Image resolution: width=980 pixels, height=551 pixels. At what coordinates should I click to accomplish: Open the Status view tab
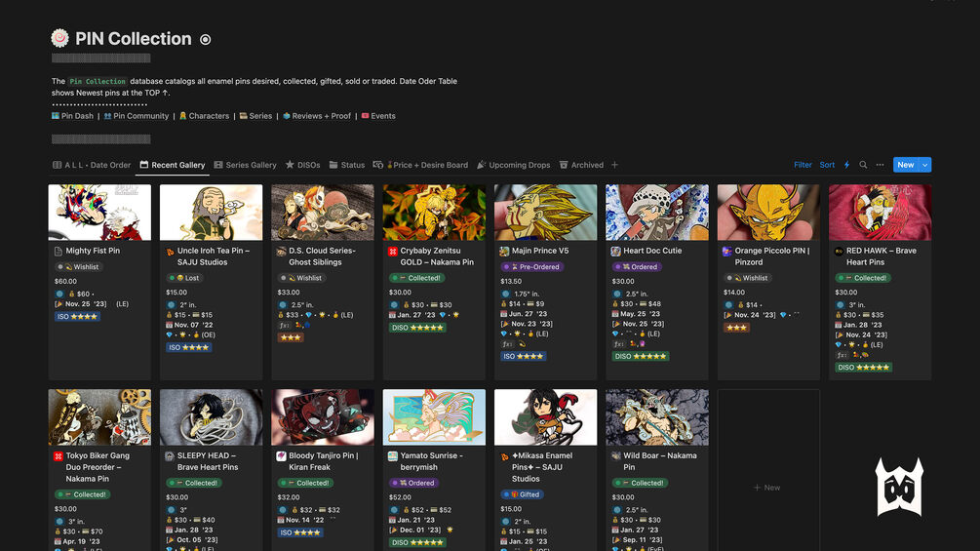pyautogui.click(x=347, y=165)
